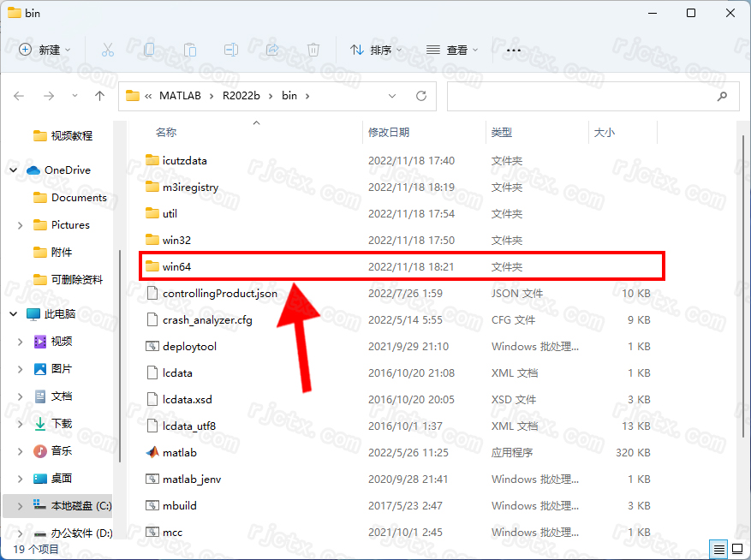Go up one folder with Up arrow
This screenshot has width=751, height=560.
pos(99,96)
